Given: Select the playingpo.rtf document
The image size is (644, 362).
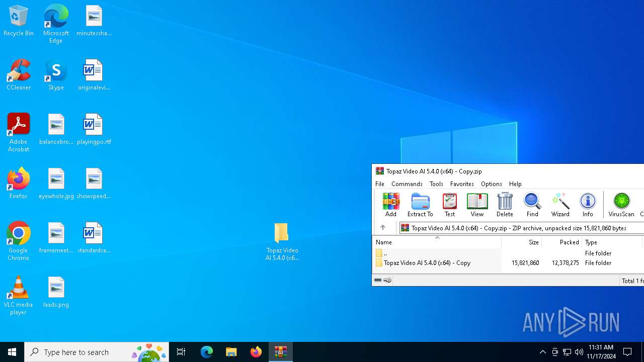Looking at the screenshot, I should [94, 129].
